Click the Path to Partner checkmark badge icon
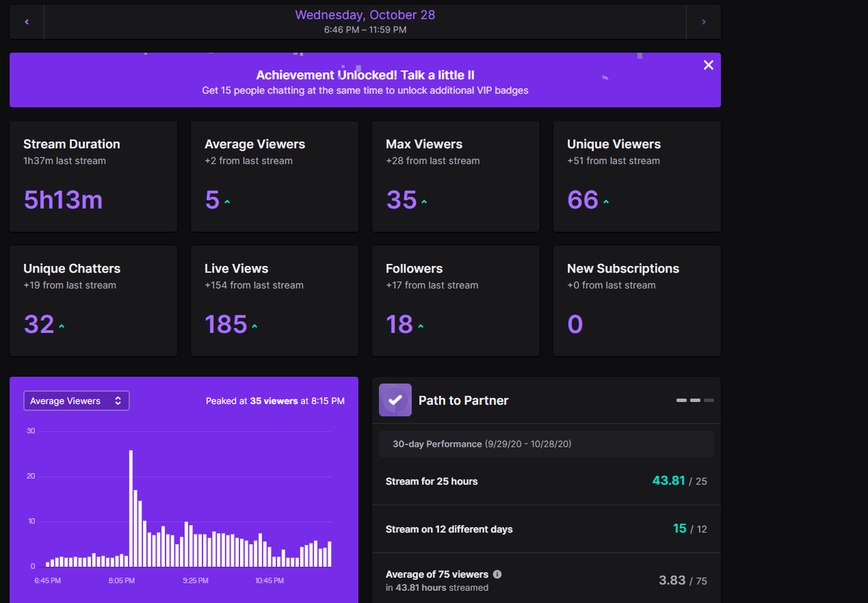This screenshot has height=603, width=868. (x=395, y=400)
